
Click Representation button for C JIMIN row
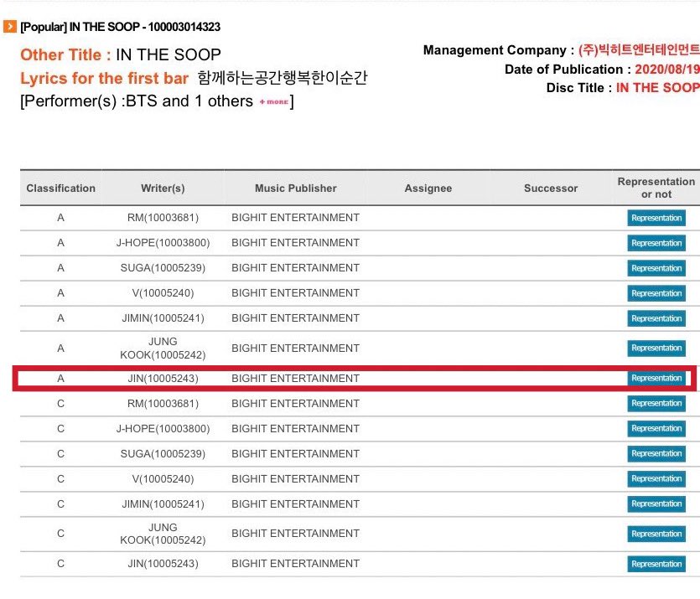[x=656, y=504]
